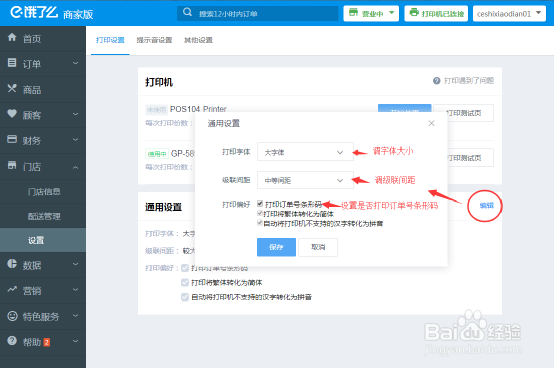This screenshot has height=369, width=554.
Task: Expand the 数据 sidebar menu chevron
Action: tap(75, 264)
